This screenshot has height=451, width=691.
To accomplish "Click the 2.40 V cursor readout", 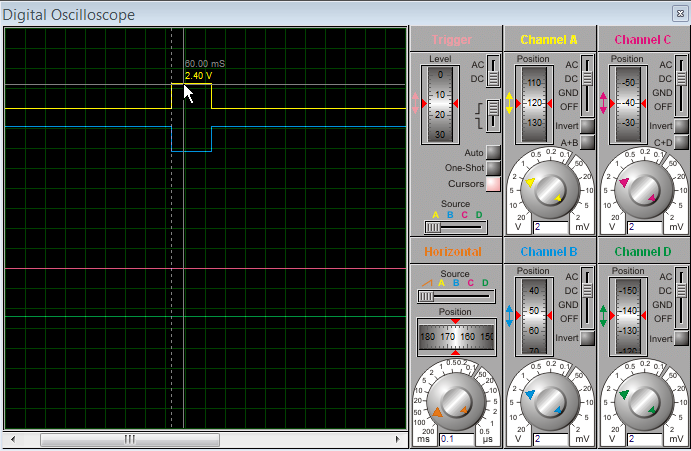I will pos(198,76).
